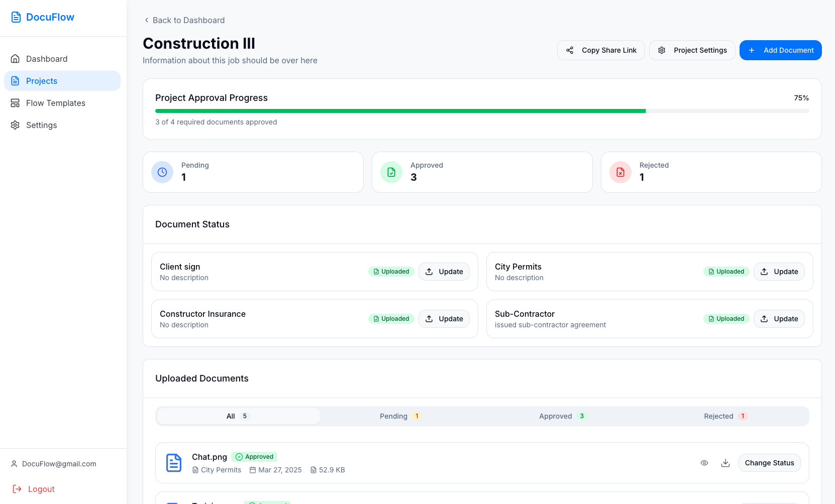Screen dimensions: 835x504
Task: Update the City Permits document
Action: (779, 272)
